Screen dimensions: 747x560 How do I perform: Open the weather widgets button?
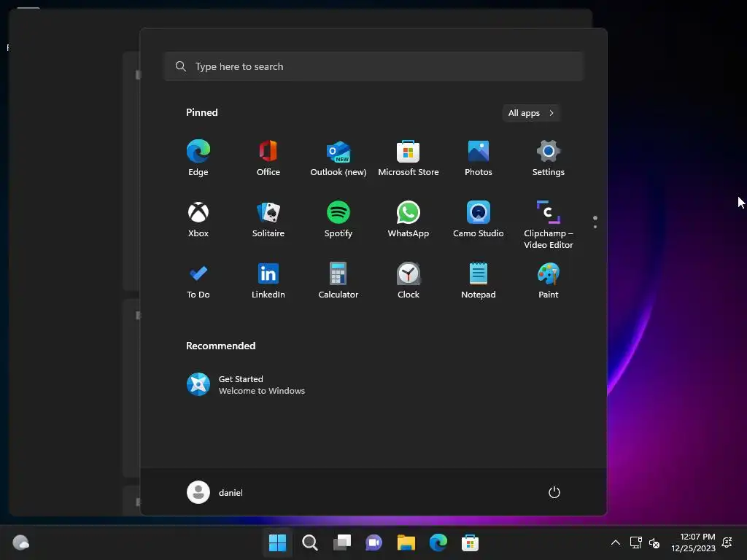click(21, 542)
